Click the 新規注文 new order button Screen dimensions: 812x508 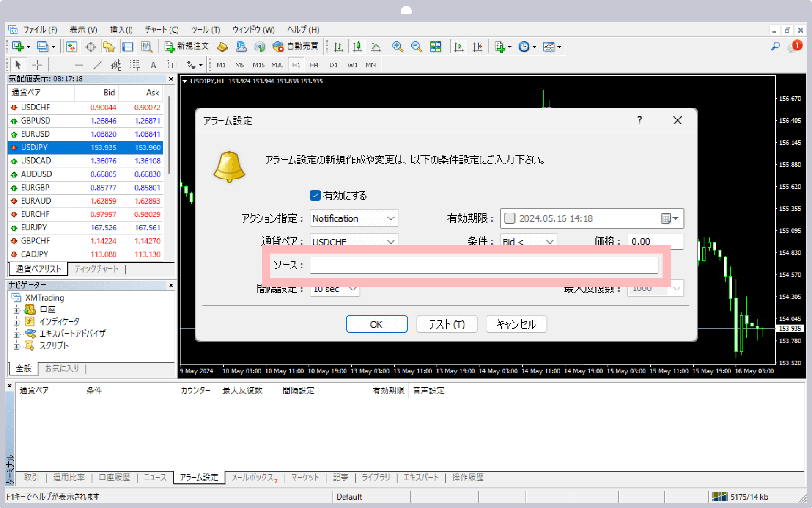click(x=187, y=47)
